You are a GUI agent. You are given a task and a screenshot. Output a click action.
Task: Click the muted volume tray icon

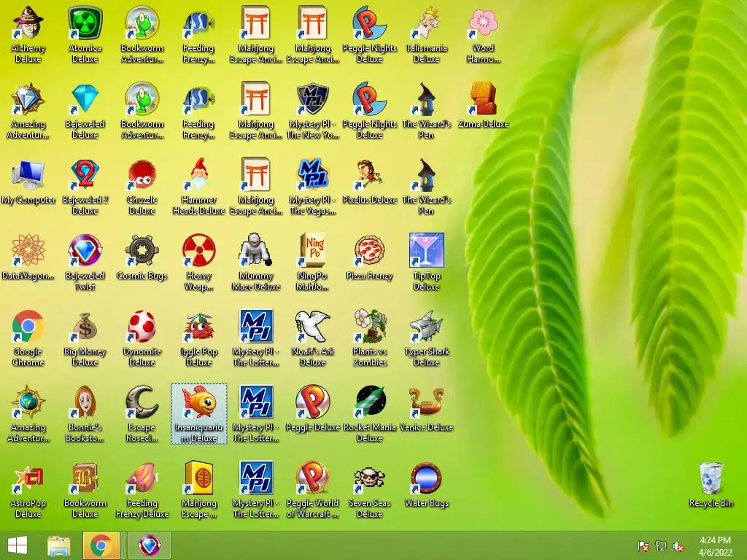(x=678, y=546)
